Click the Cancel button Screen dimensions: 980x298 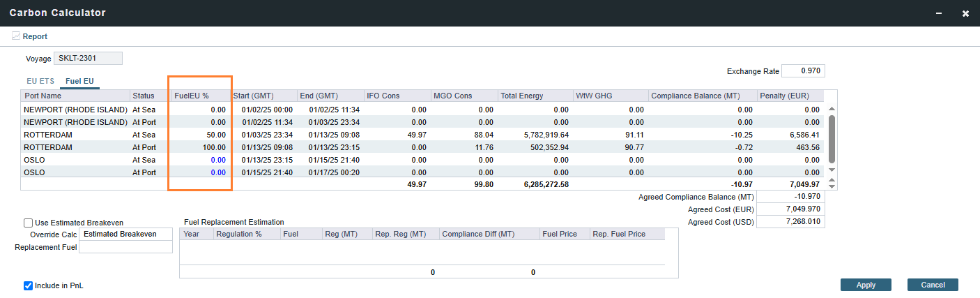tap(932, 285)
